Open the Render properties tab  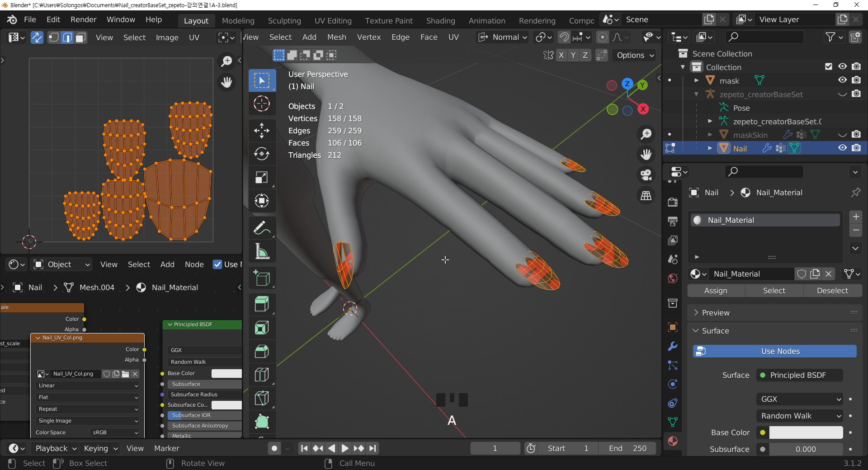pos(673,202)
